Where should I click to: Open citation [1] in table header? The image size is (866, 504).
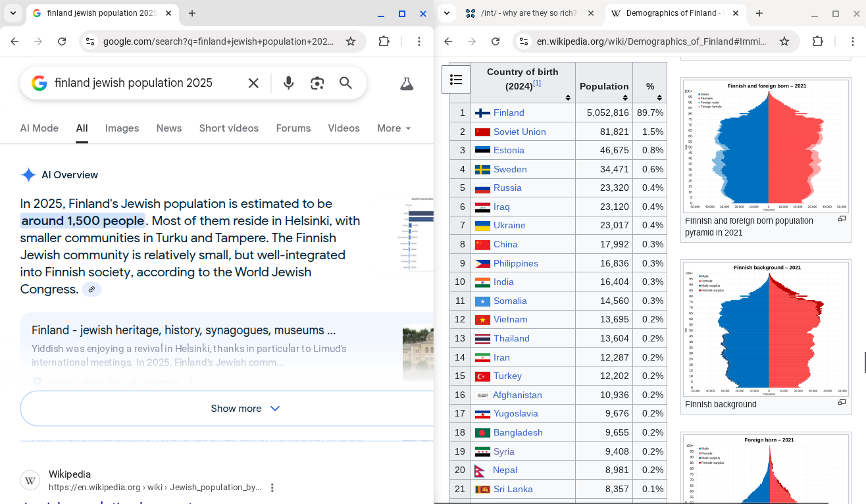click(x=537, y=83)
